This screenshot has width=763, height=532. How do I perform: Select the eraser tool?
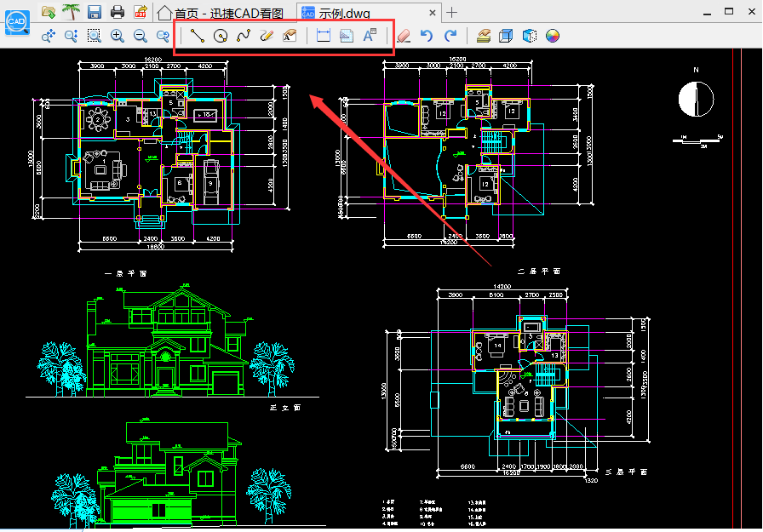(404, 36)
